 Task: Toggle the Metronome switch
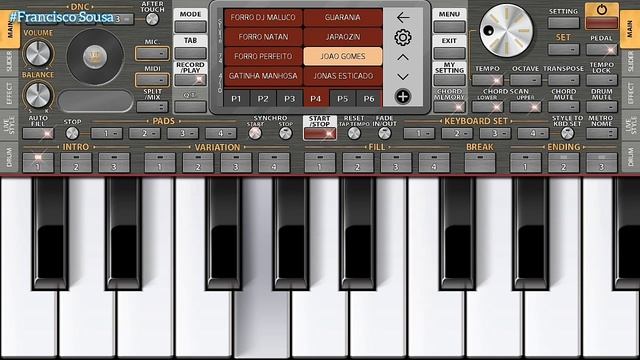[x=602, y=133]
